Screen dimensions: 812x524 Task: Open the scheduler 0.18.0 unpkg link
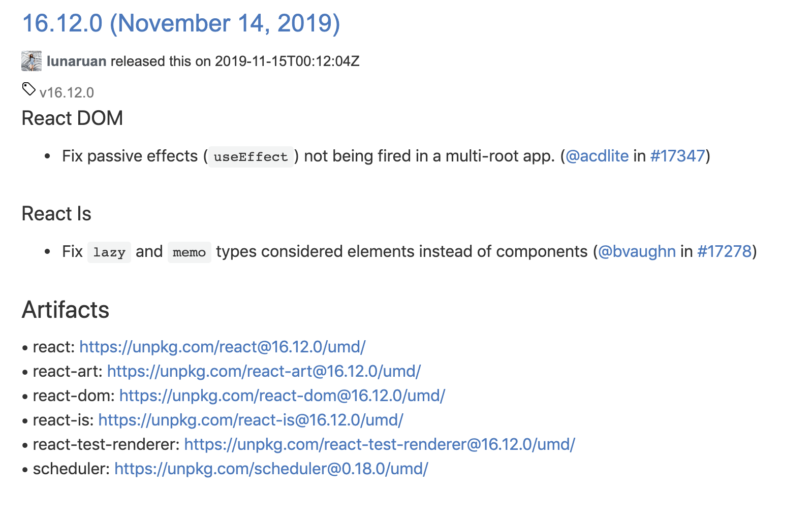coord(271,469)
